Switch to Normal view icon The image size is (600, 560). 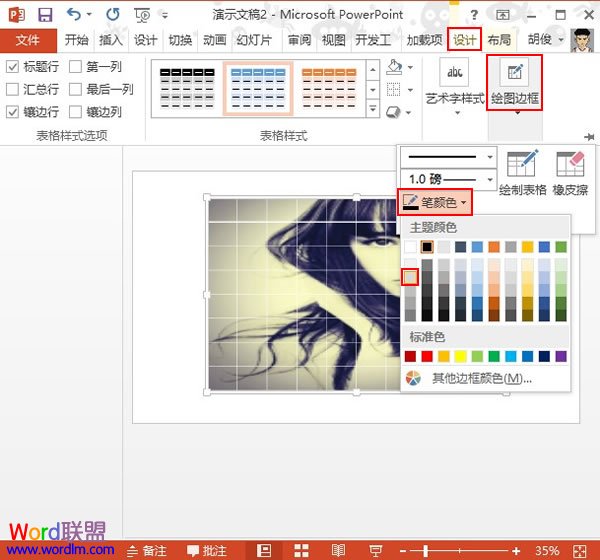pos(264,550)
